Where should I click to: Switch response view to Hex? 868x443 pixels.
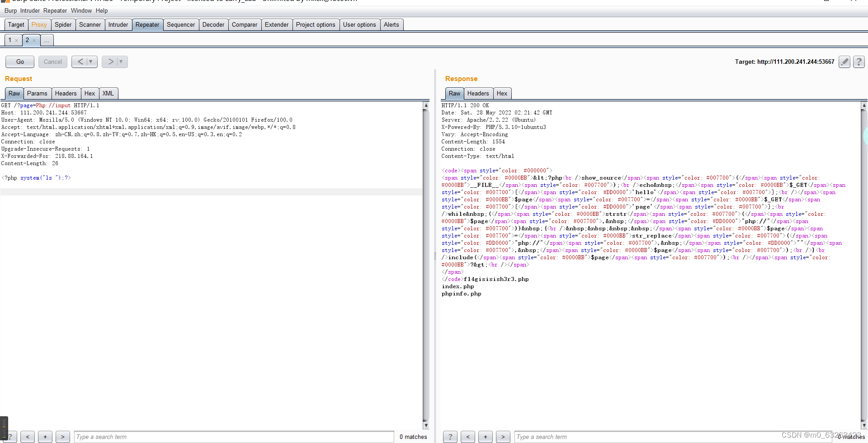pos(502,93)
